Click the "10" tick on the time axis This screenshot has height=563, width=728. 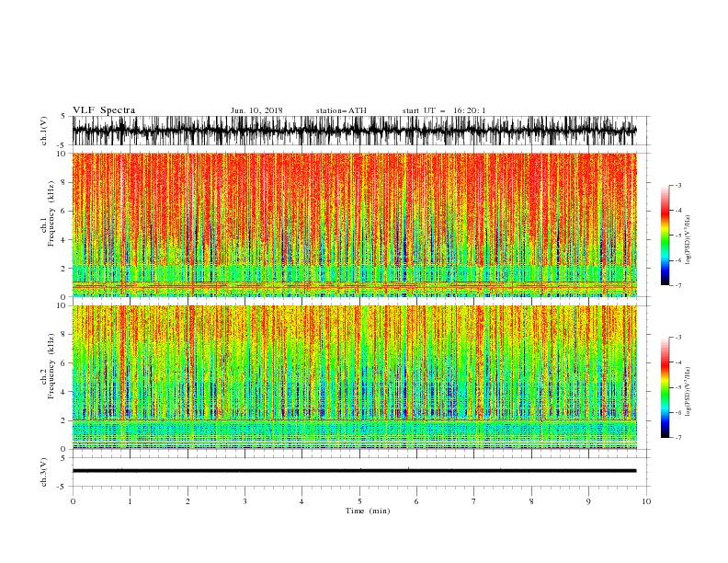(646, 501)
